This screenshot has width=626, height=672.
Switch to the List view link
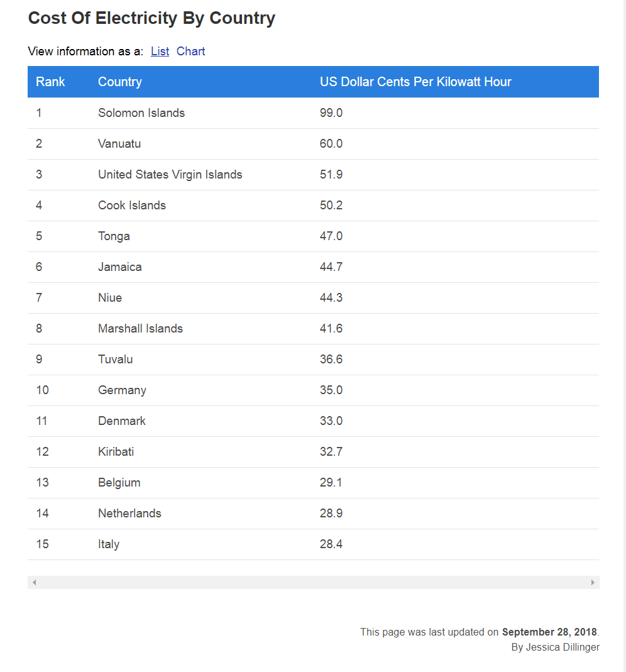(160, 52)
